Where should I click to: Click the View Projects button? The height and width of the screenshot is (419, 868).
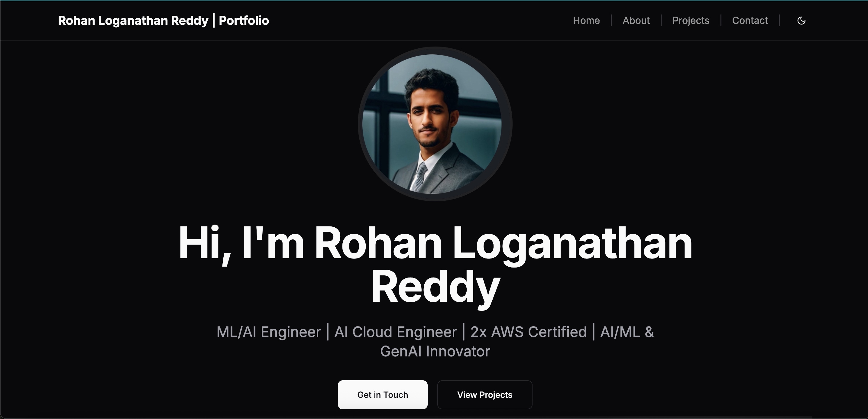(484, 395)
